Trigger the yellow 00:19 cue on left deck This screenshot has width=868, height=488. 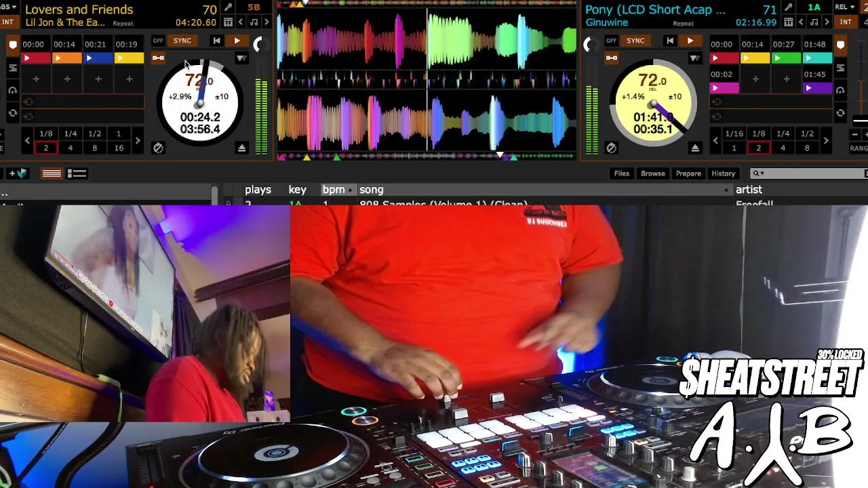[x=129, y=58]
